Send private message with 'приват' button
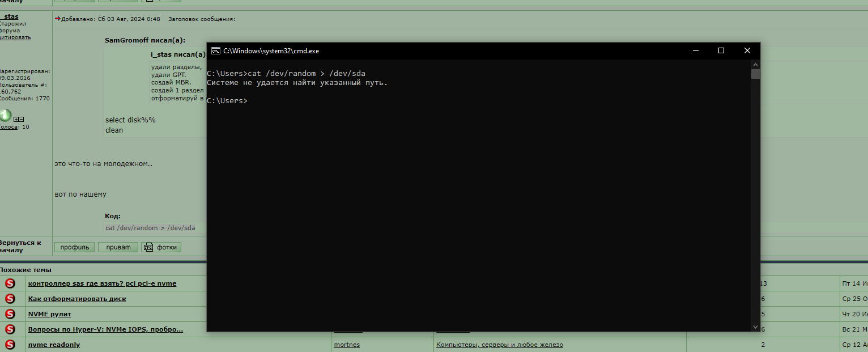 [x=118, y=247]
